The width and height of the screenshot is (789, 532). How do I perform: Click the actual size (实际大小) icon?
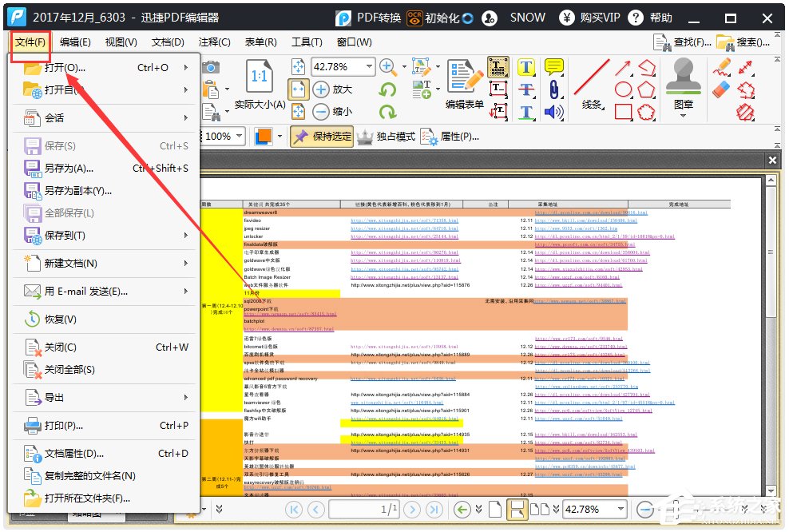(x=260, y=83)
